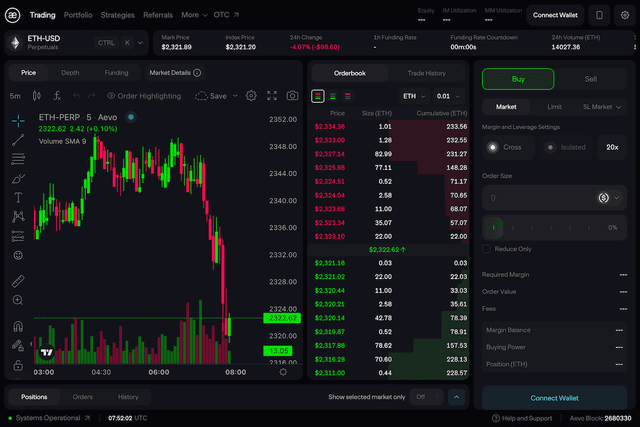Viewport: 640px width, 427px height.
Task: Adjust the order size percentage slider
Action: [x=554, y=227]
